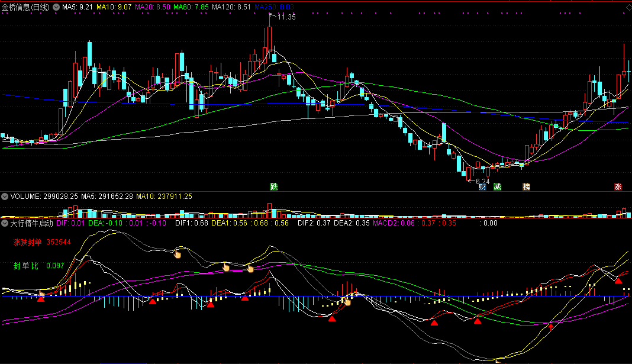Viewport: 632px width, 364px height.
Task: Expand the VOLUME panel options arrow
Action: click(x=5, y=197)
